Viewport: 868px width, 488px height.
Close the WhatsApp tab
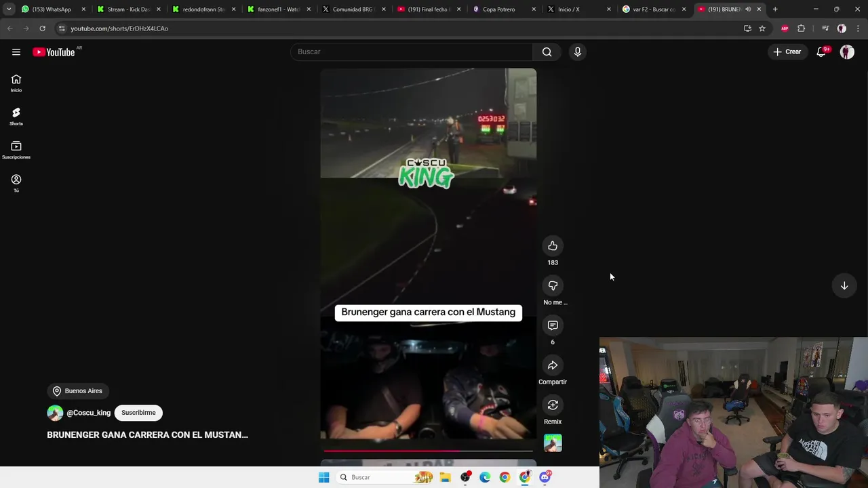(x=83, y=9)
